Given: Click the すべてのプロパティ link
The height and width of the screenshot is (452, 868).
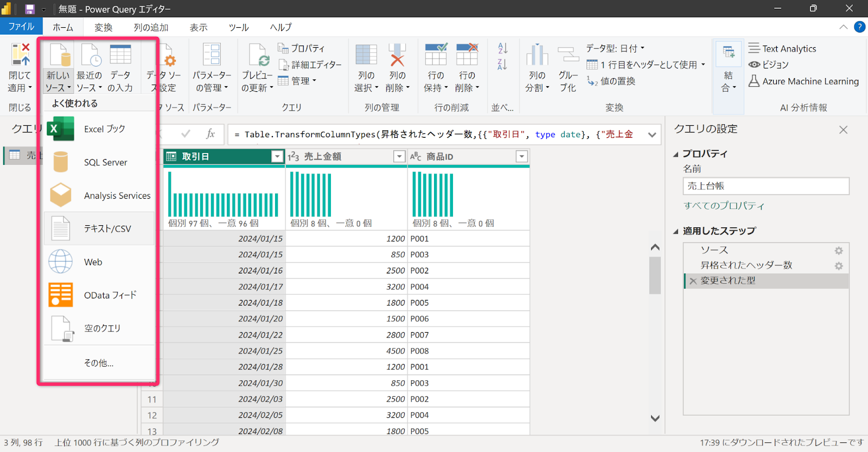Looking at the screenshot, I should tap(724, 206).
